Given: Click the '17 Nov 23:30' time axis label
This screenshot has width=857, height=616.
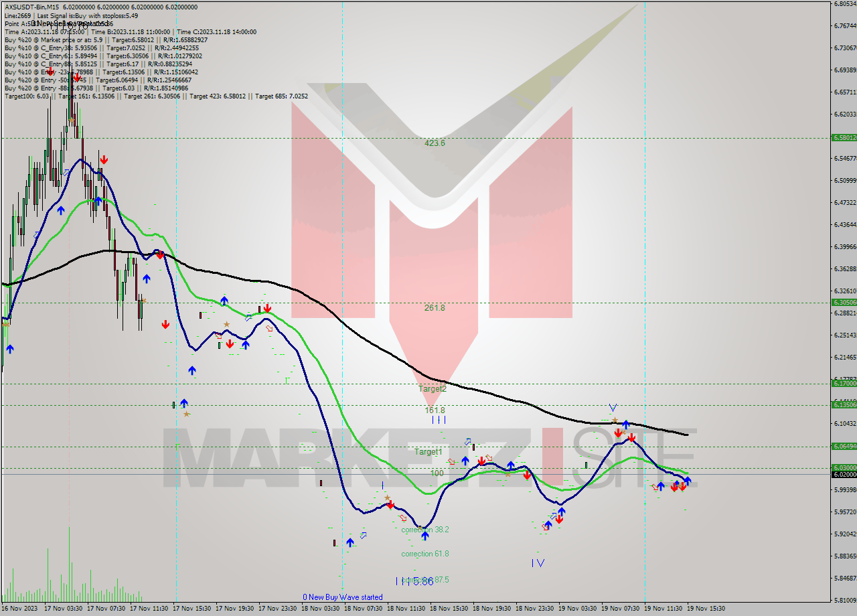Looking at the screenshot, I should pyautogui.click(x=277, y=609).
